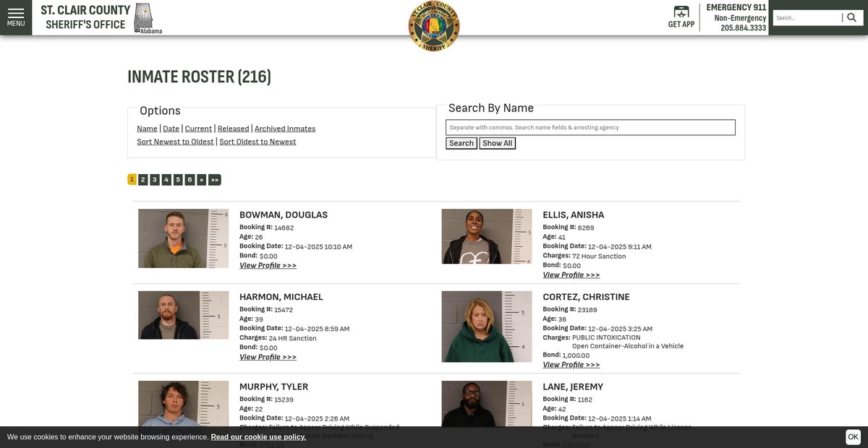This screenshot has height=448, width=868.
Task: Click the magnifier search icon in header
Action: pos(852,17)
